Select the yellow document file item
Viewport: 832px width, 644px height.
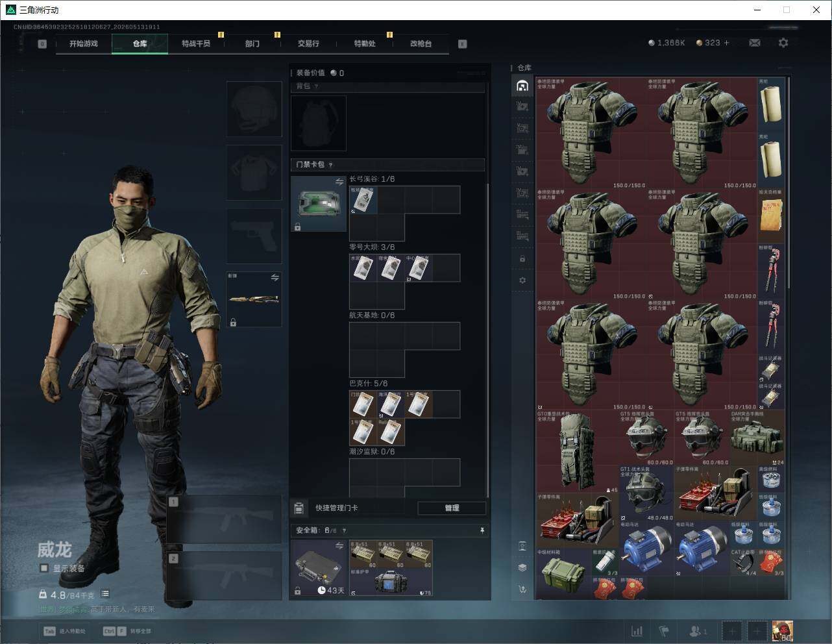[771, 216]
